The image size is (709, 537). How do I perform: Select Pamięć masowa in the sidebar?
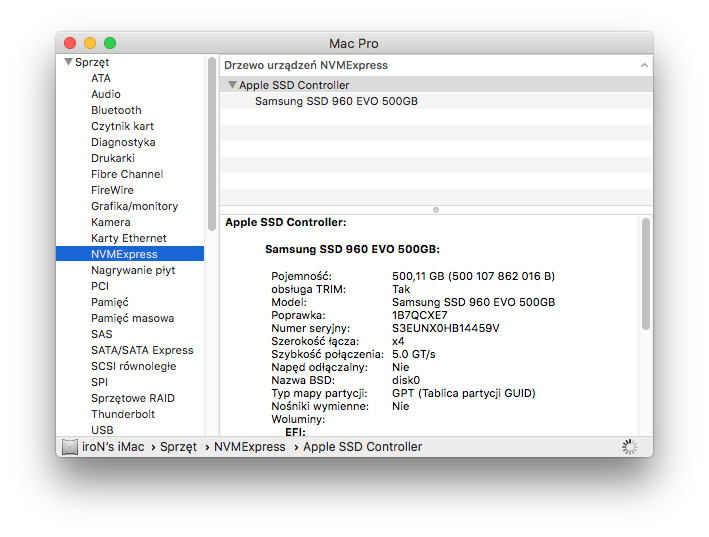(x=132, y=318)
